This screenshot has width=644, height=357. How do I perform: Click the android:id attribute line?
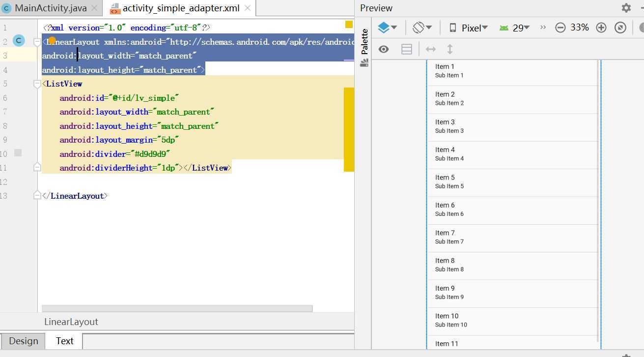coord(119,98)
